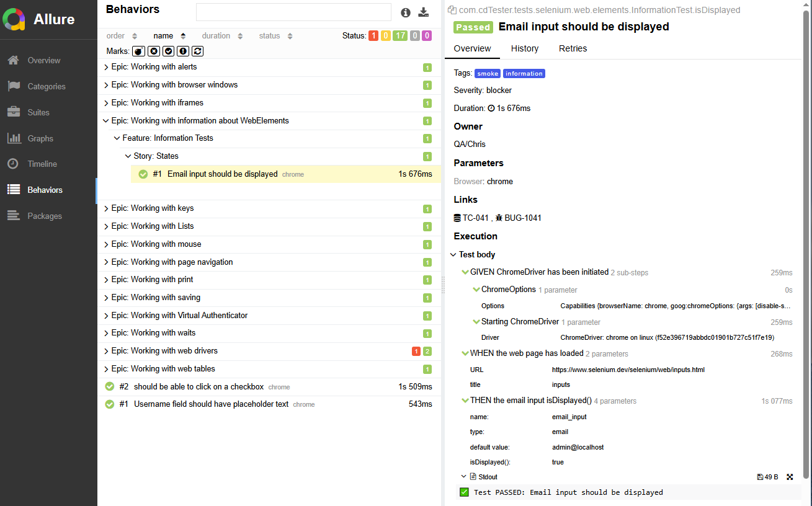Click the Allure logo icon
Screen dimensions: 812x506
(x=14, y=19)
